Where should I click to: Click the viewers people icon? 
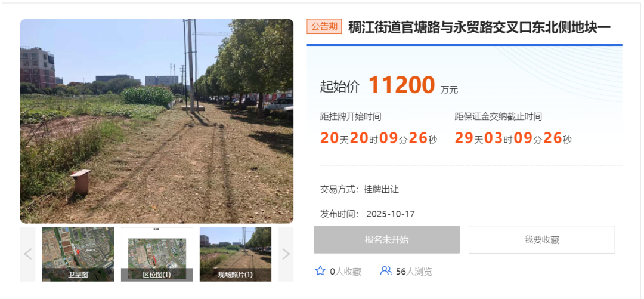coord(386,270)
